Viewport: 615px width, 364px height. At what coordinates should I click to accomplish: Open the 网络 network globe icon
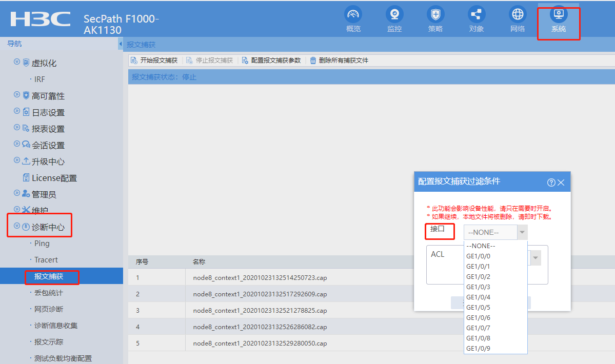point(518,14)
